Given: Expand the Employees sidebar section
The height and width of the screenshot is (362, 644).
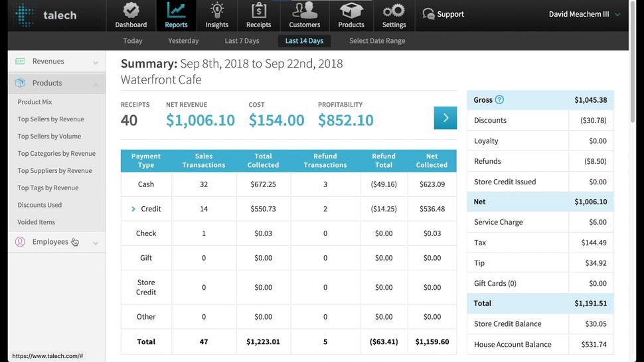Looking at the screenshot, I should pos(56,242).
